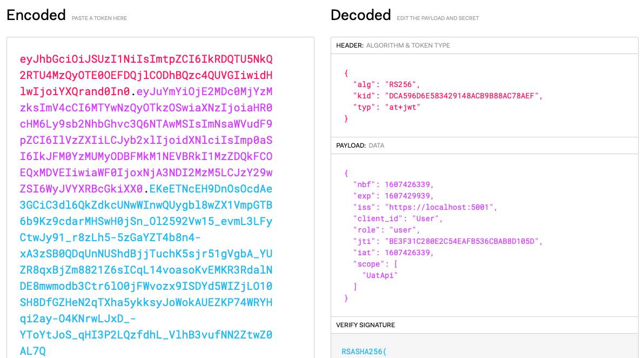The image size is (644, 358).
Task: Click the PAYLOAD: DATA section label
Action: [360, 145]
